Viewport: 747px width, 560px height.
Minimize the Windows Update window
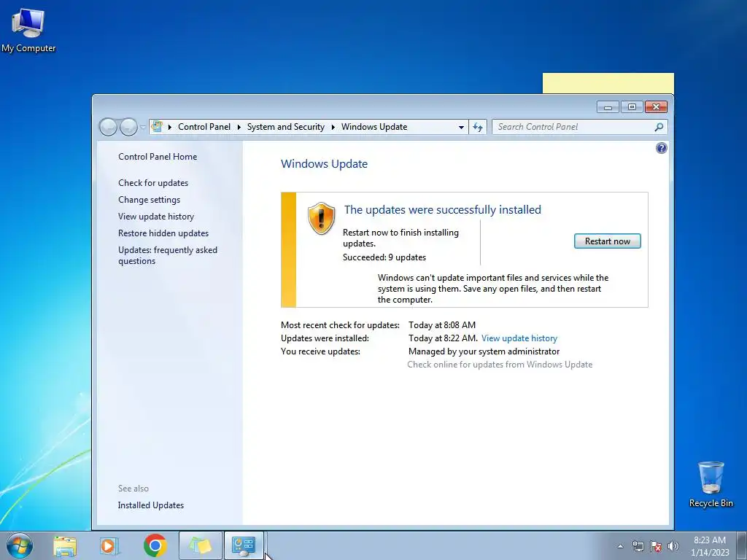[608, 107]
